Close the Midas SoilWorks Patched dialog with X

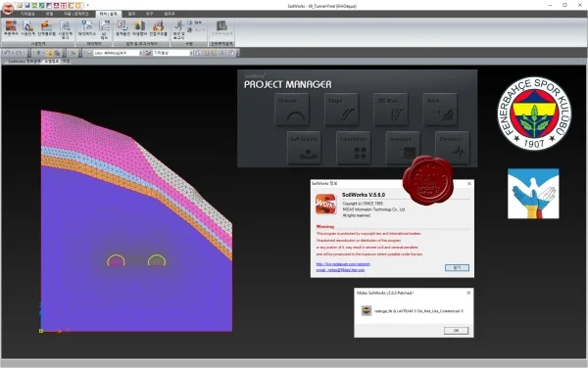(x=468, y=293)
